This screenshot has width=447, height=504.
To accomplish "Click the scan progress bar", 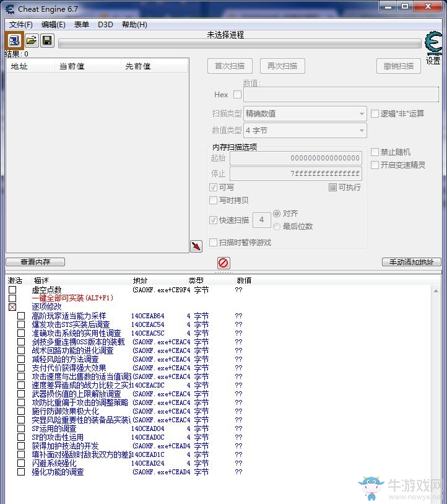I will (240, 43).
